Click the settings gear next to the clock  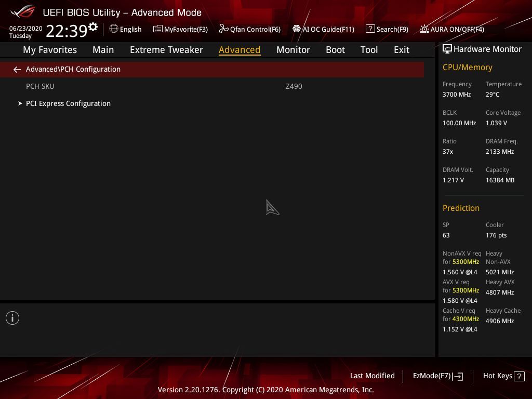[93, 27]
